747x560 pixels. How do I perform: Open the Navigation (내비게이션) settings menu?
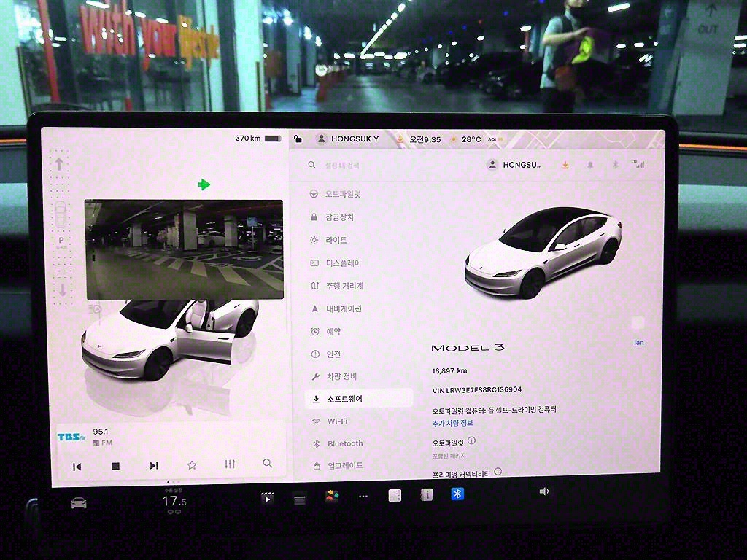coord(336,308)
